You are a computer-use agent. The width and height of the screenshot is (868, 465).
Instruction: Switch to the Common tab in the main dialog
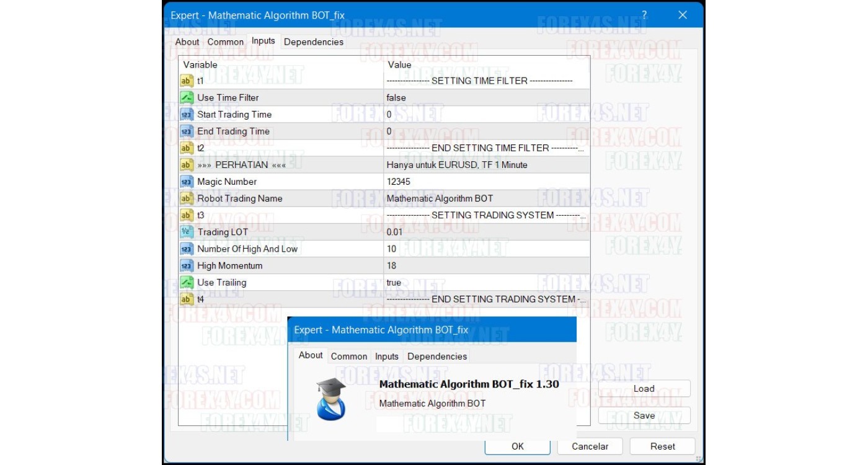click(x=226, y=42)
